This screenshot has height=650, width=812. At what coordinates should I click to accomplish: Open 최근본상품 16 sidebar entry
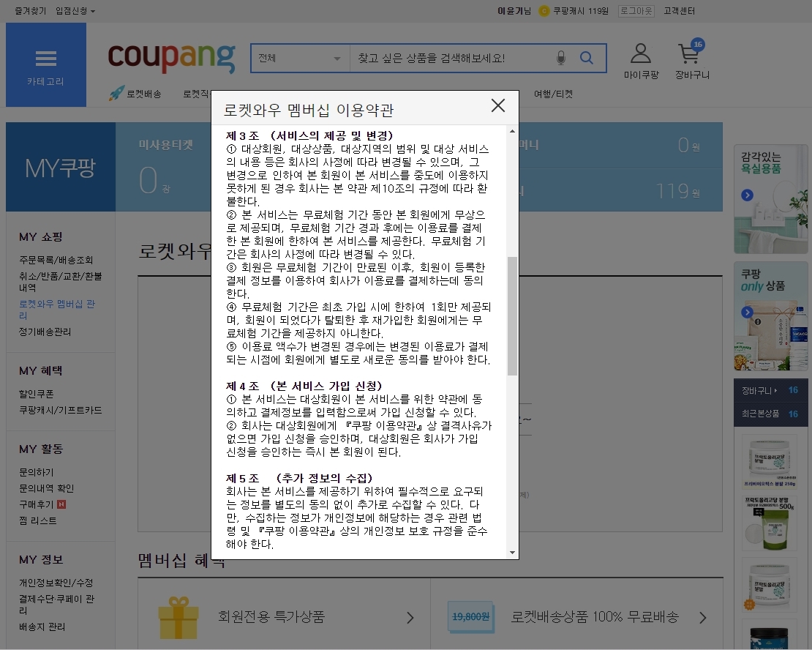[770, 414]
